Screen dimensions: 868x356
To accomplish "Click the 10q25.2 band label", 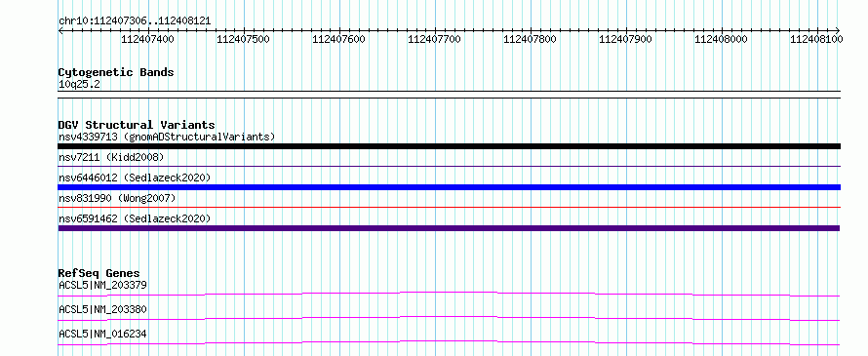I will click(79, 85).
